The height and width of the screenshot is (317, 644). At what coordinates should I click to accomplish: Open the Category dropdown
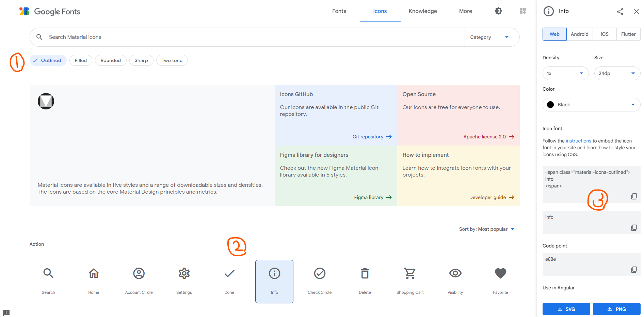point(492,37)
